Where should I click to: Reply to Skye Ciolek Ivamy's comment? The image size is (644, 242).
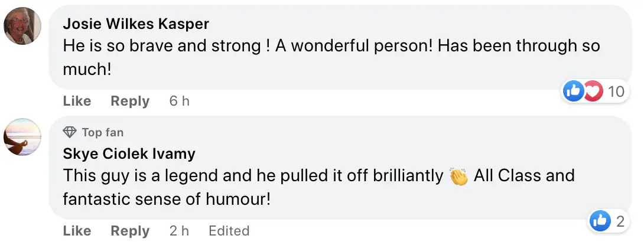click(130, 231)
